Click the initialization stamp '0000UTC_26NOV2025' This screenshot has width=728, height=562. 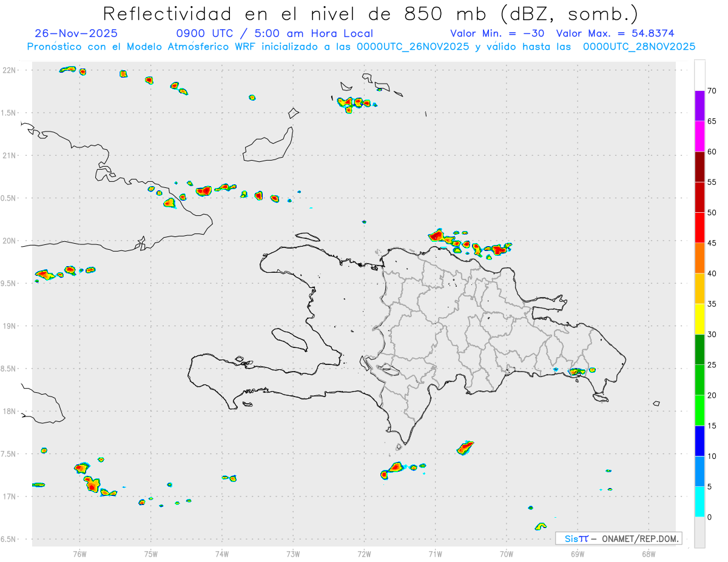tap(413, 47)
